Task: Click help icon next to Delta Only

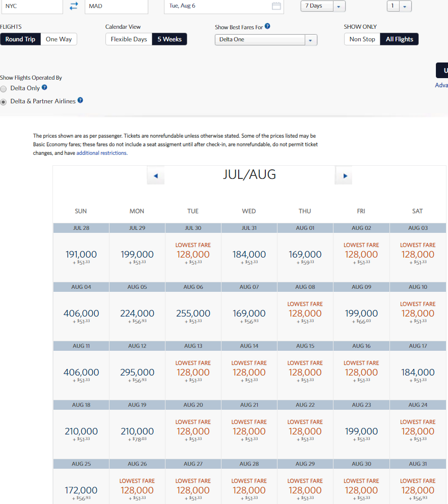Action: [x=44, y=88]
